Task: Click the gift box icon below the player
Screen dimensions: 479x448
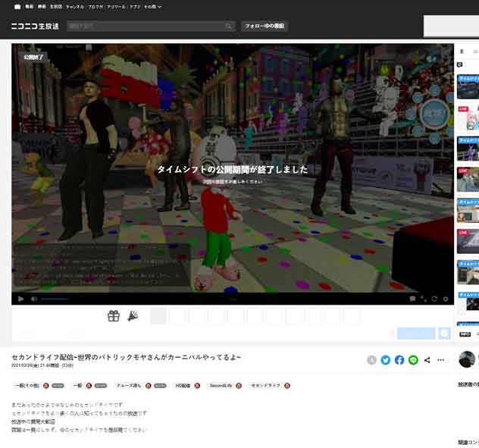Action: tap(114, 316)
